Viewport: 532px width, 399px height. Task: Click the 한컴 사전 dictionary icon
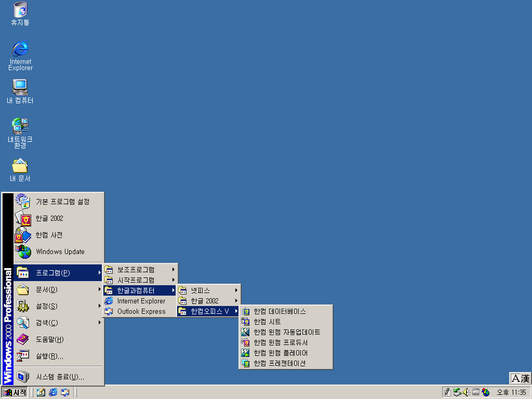(x=23, y=235)
